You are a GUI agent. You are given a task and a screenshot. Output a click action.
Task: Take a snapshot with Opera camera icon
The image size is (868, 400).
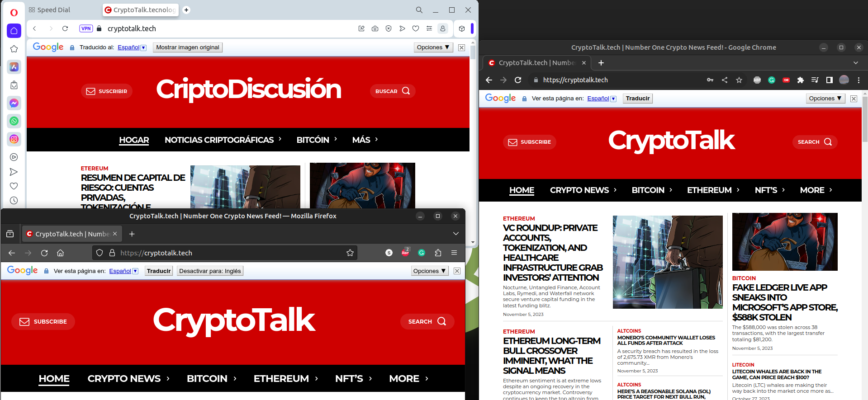(x=375, y=28)
